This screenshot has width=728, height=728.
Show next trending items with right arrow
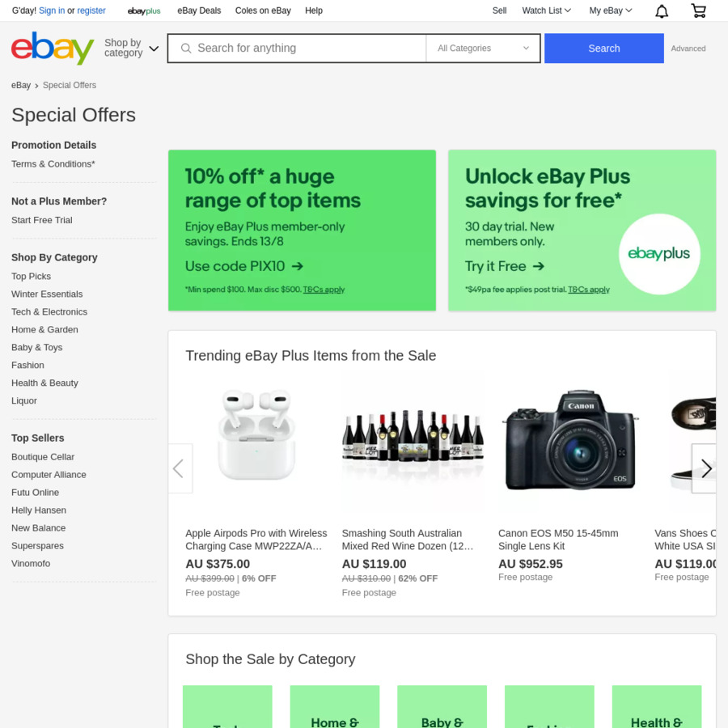point(705,468)
